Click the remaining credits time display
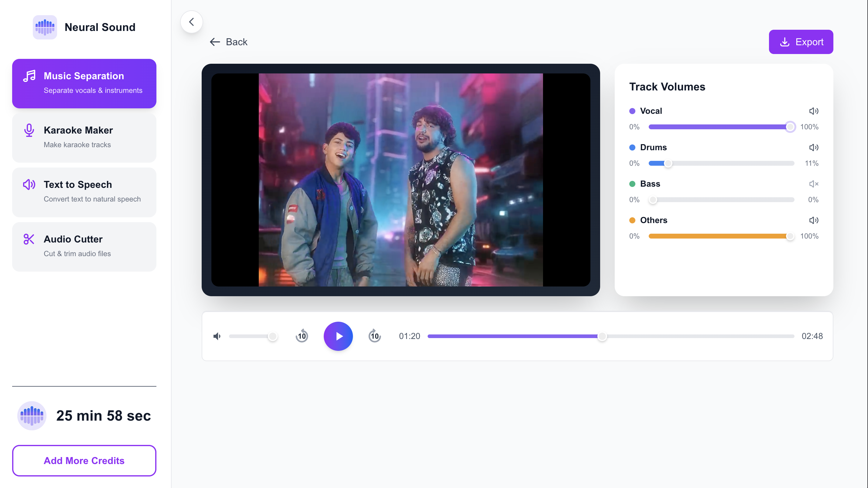Image resolution: width=868 pixels, height=488 pixels. (x=104, y=415)
